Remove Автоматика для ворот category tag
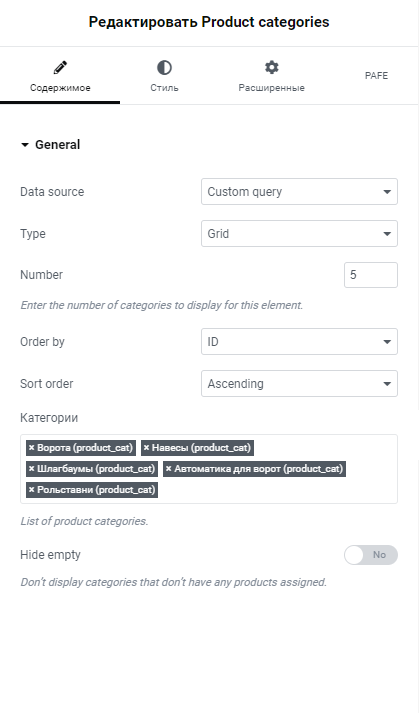 [x=168, y=469]
